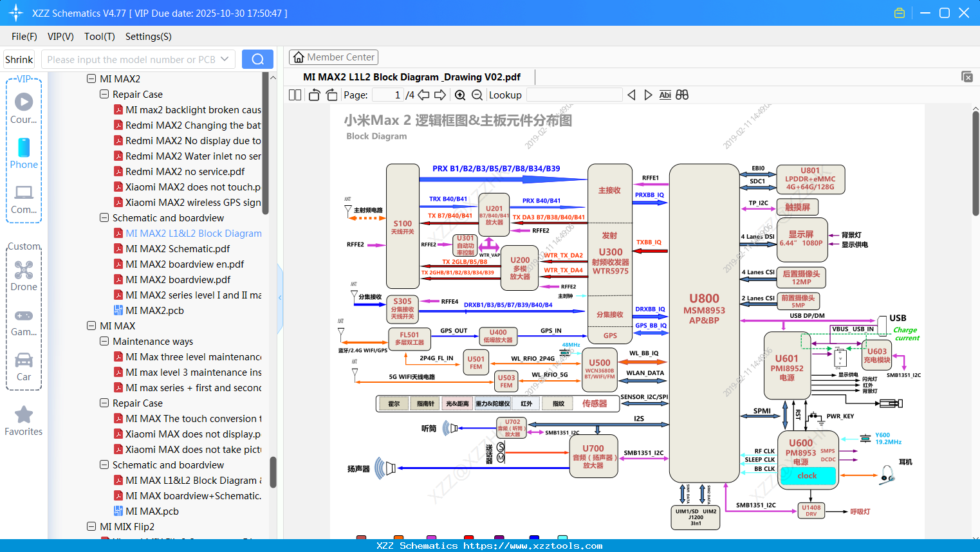Click the Member Center button
This screenshot has width=980, height=552.
pyautogui.click(x=333, y=57)
